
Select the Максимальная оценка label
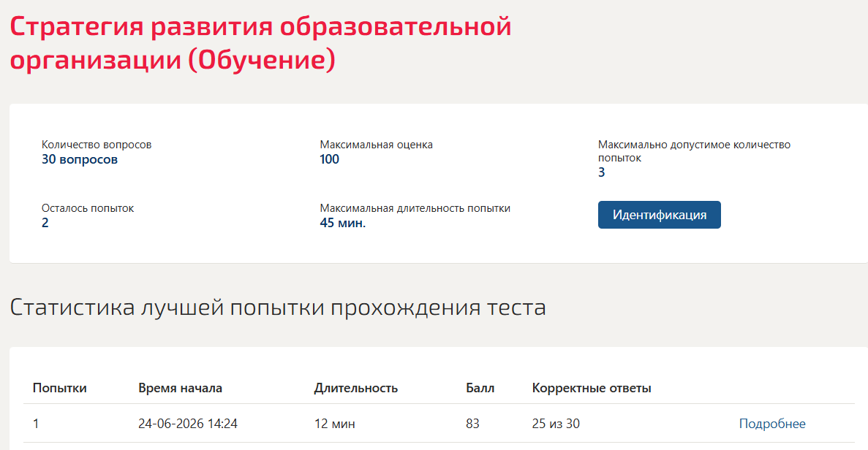point(377,145)
